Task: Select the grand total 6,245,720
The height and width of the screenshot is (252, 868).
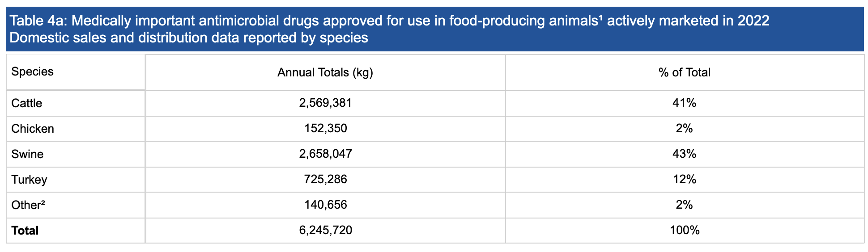Action: pos(325,230)
